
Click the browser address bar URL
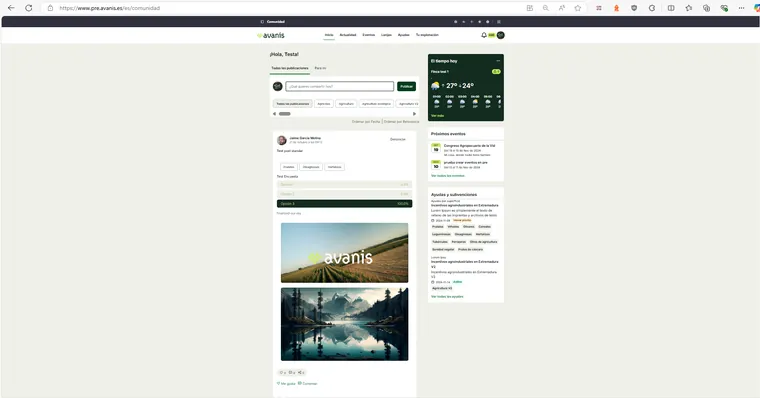pos(110,8)
